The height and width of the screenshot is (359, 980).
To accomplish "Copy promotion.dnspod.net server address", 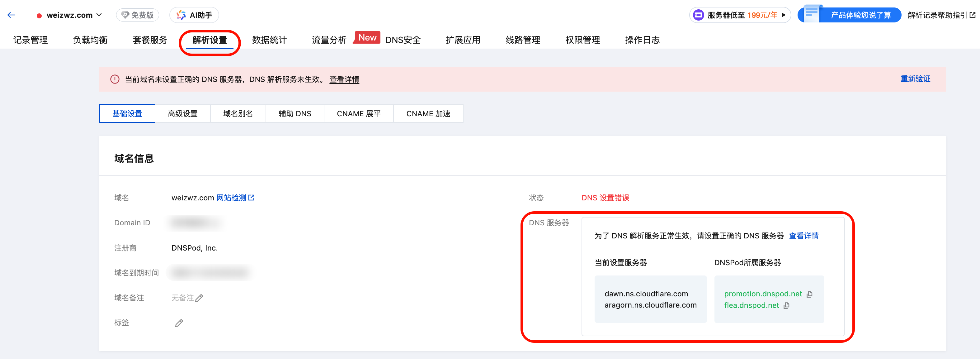I will coord(810,294).
